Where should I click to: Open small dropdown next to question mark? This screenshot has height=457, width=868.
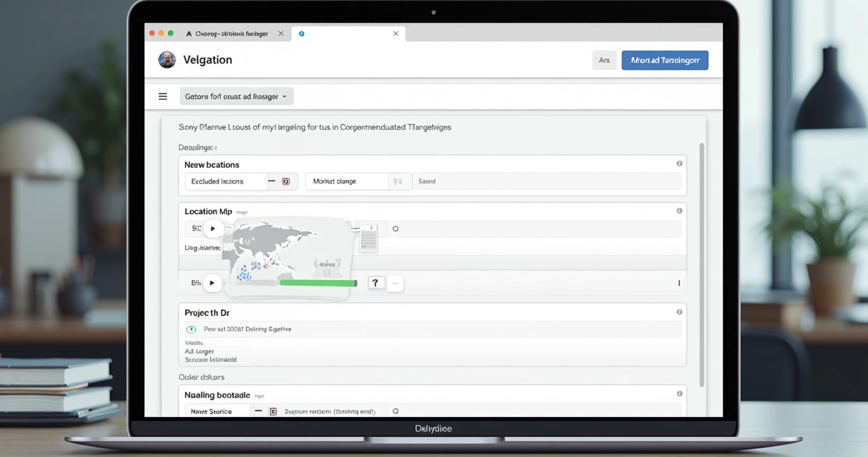(x=395, y=283)
